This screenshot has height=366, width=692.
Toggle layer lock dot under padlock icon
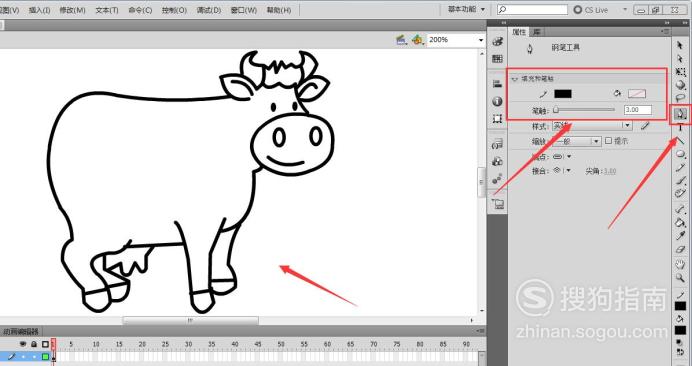click(34, 356)
